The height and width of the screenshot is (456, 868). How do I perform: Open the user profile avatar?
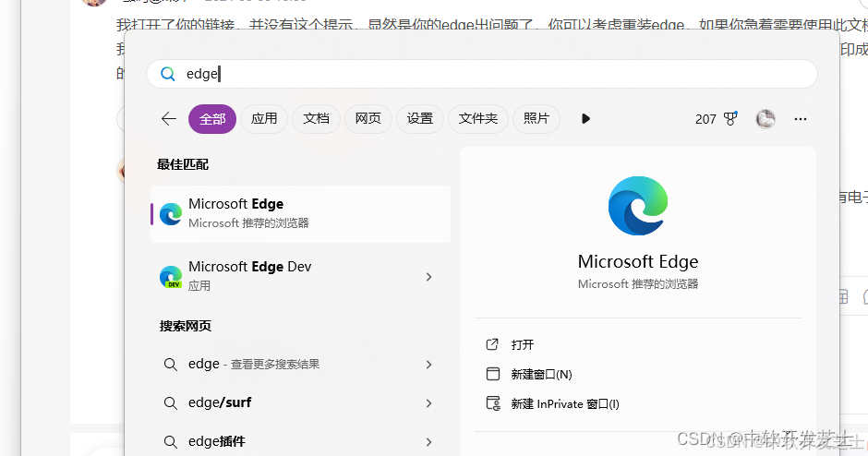(766, 118)
